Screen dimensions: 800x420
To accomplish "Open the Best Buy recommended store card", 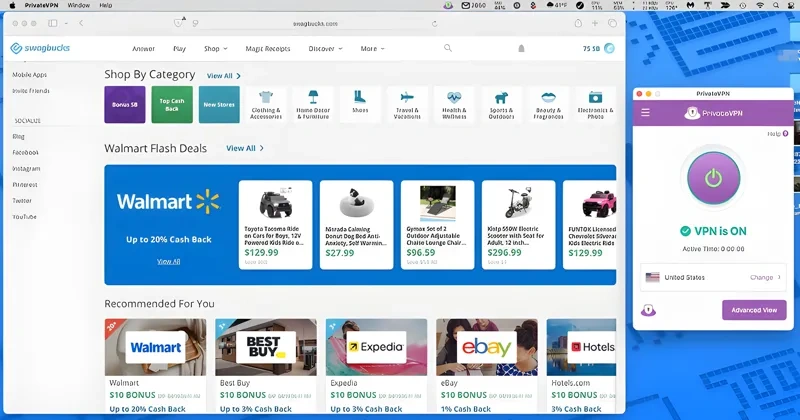I will (x=266, y=366).
